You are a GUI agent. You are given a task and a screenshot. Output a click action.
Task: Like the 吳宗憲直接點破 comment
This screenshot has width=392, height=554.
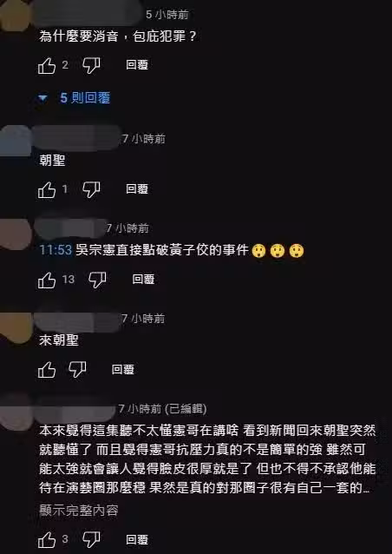pyautogui.click(x=47, y=280)
